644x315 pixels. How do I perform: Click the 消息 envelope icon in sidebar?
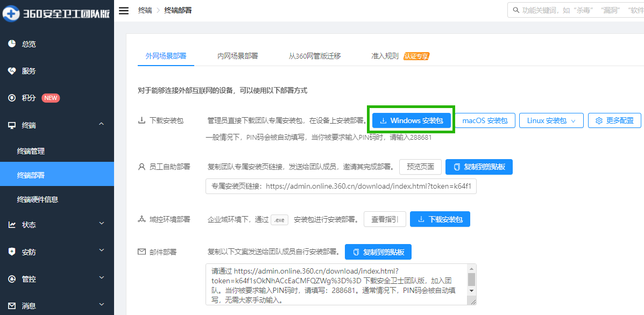tap(12, 305)
